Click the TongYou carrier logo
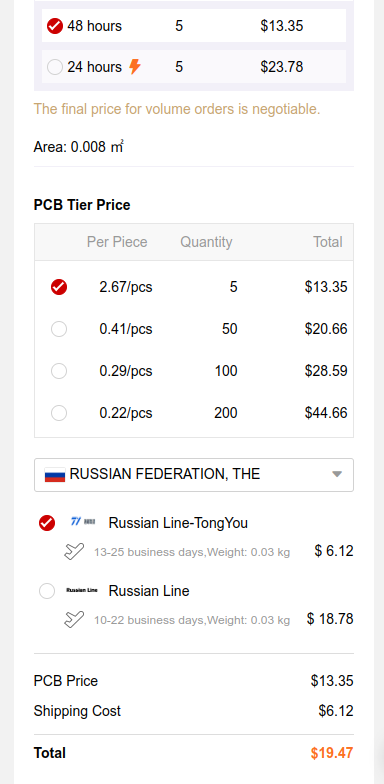 (83, 522)
